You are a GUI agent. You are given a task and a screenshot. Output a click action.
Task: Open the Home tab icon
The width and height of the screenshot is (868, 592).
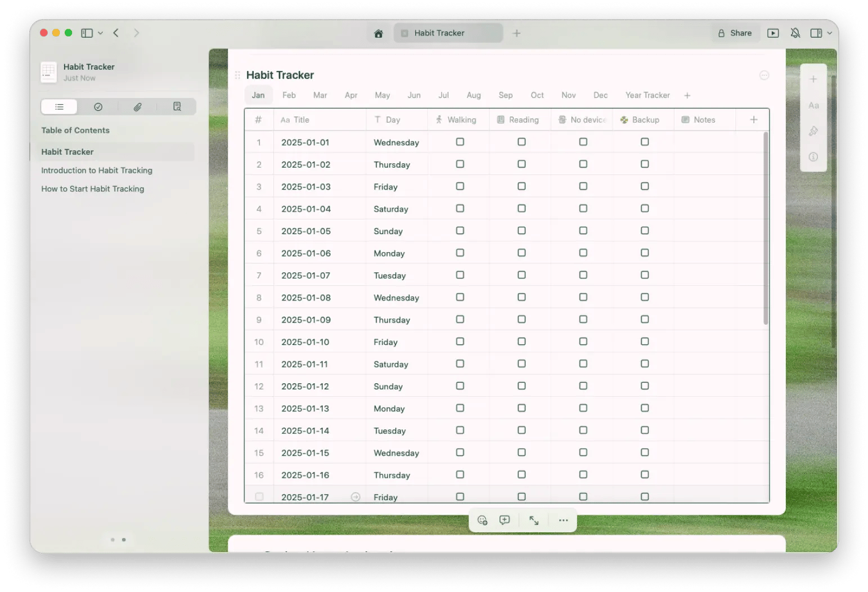[x=379, y=33]
